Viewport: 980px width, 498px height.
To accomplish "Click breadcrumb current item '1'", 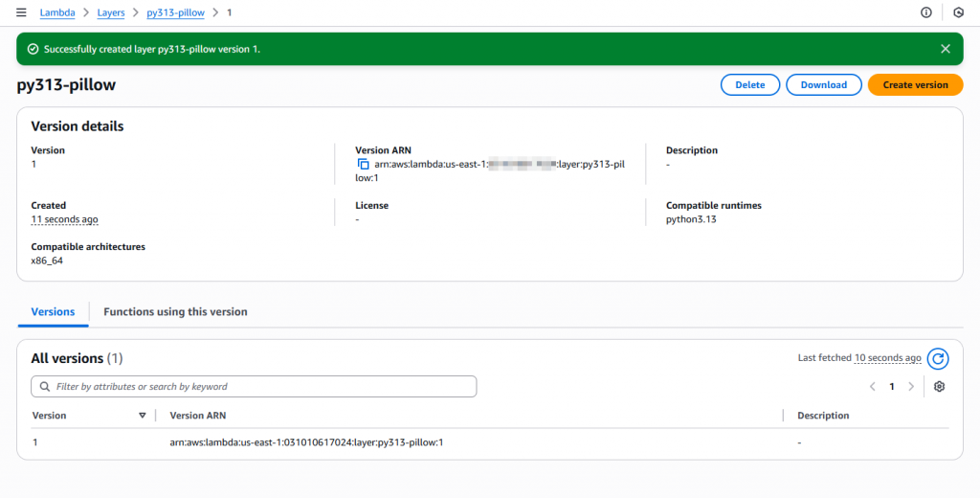I will pos(230,12).
